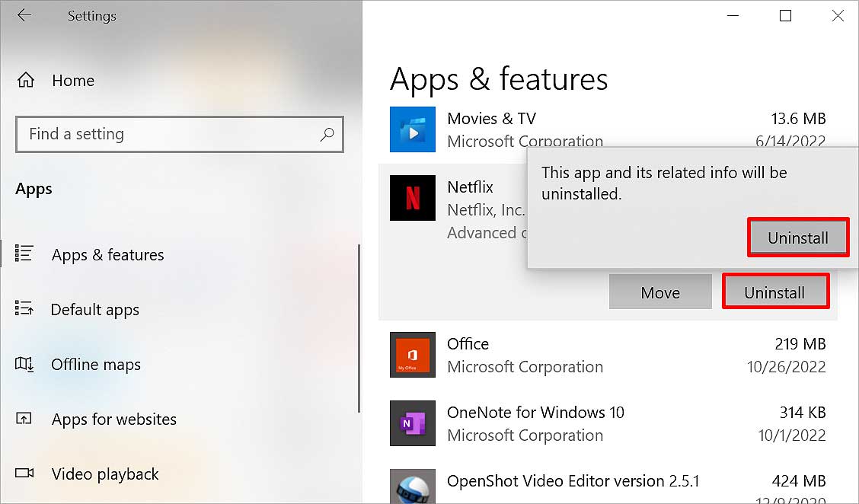Open the Apps & features section
The height and width of the screenshot is (504, 859).
click(x=107, y=255)
